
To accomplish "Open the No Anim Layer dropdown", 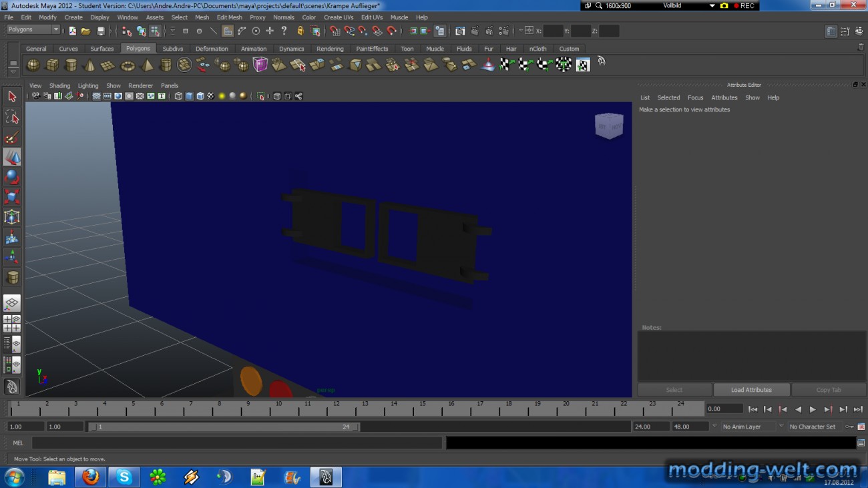I will 747,427.
